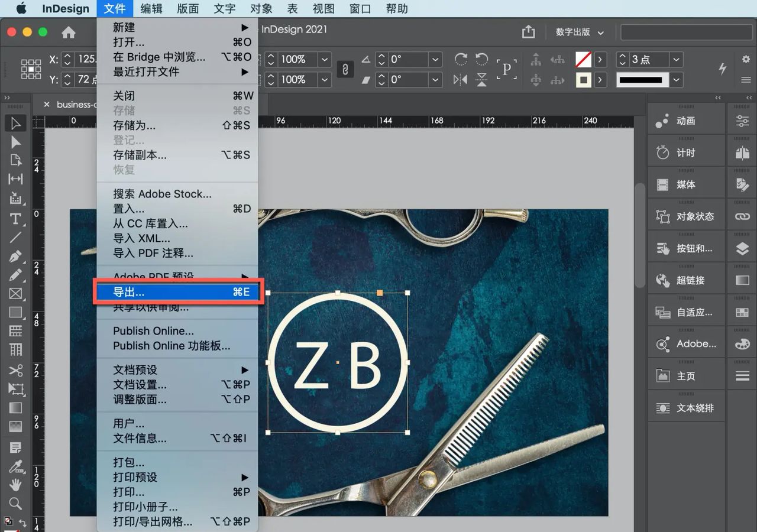Select the Hand tool

point(16,485)
